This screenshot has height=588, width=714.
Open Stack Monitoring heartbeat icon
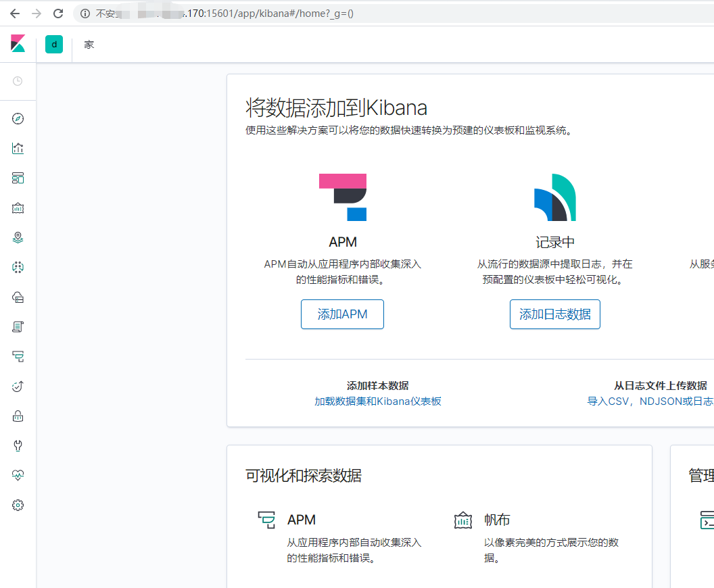click(18, 475)
